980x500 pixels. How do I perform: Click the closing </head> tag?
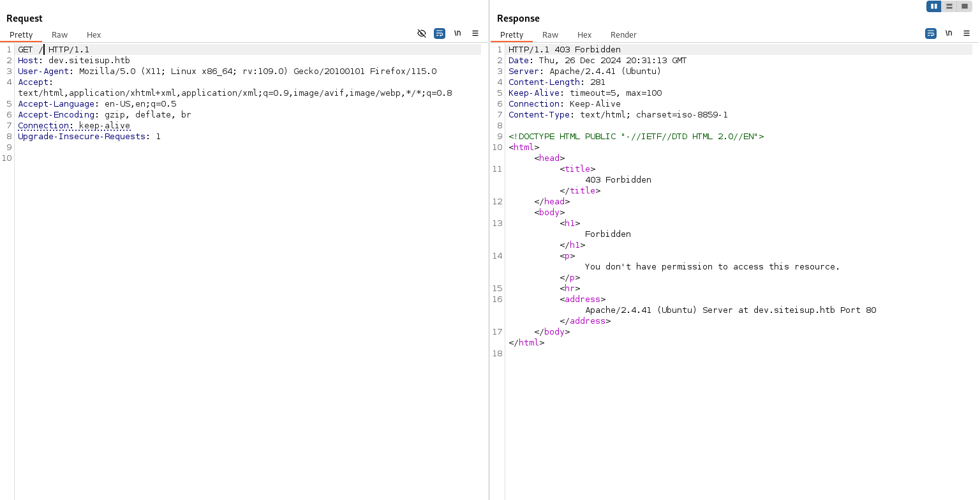(x=552, y=201)
